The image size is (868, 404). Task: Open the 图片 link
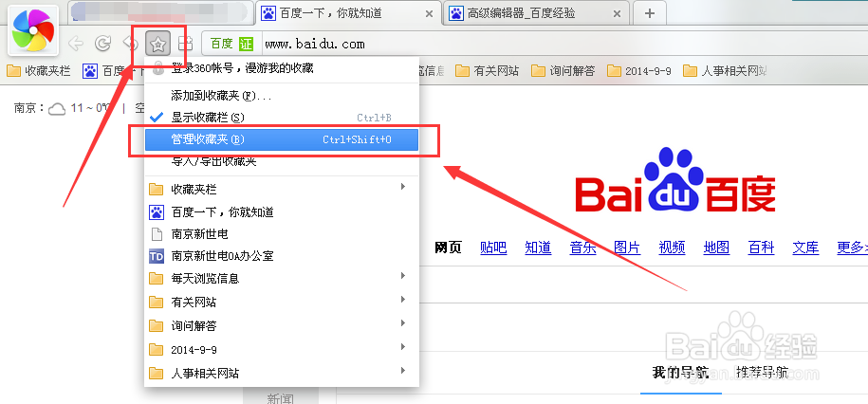627,248
